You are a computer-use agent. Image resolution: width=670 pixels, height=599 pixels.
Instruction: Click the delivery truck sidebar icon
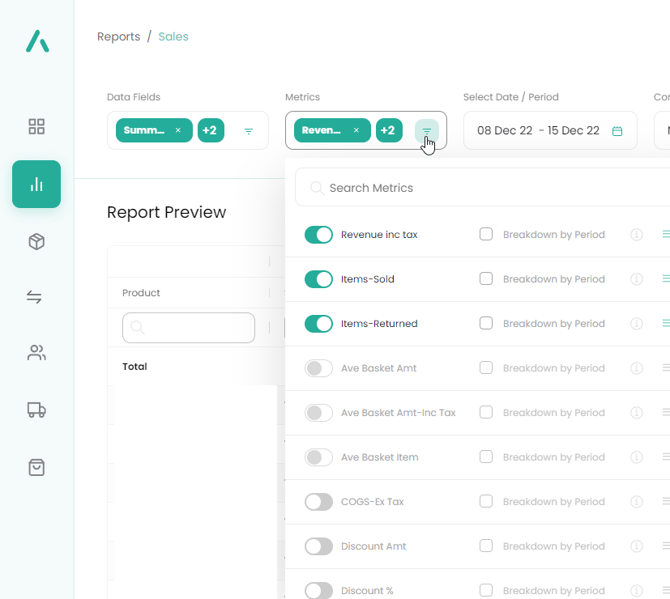(37, 410)
